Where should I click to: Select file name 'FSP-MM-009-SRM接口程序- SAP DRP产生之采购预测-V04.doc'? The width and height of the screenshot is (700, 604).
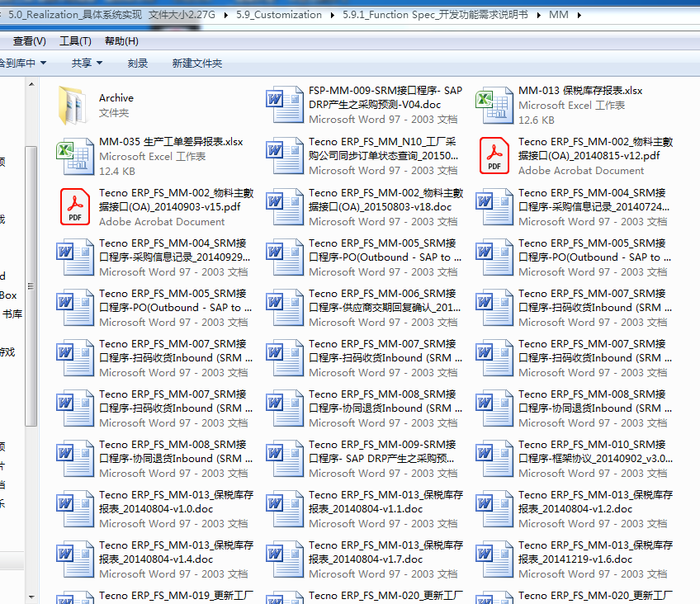tap(385, 97)
